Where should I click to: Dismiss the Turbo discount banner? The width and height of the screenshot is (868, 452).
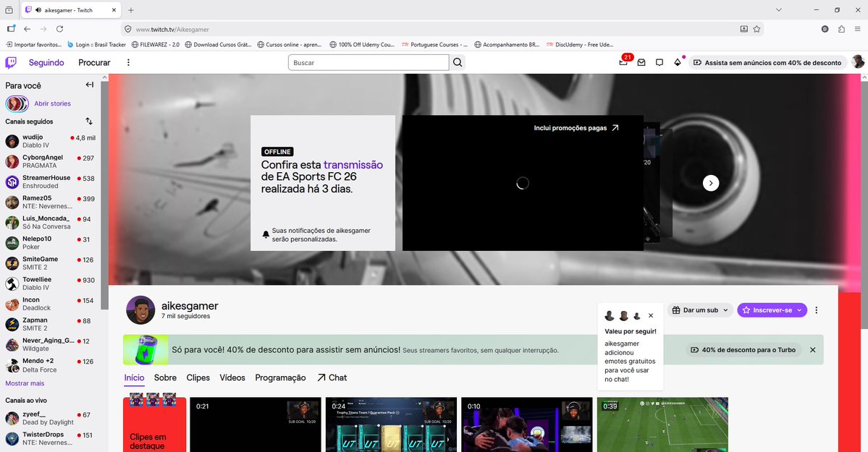pos(813,349)
